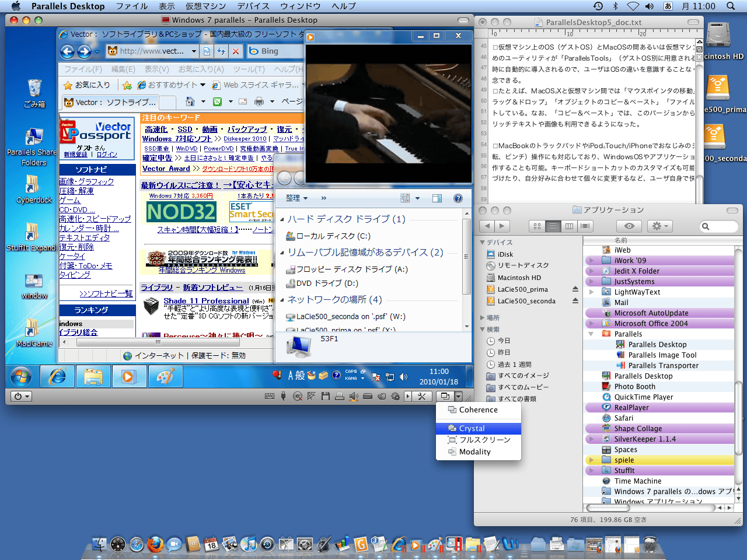Screen dimensions: 747x560
Task: Open Firefox from the Mac Dock
Action: (155, 544)
